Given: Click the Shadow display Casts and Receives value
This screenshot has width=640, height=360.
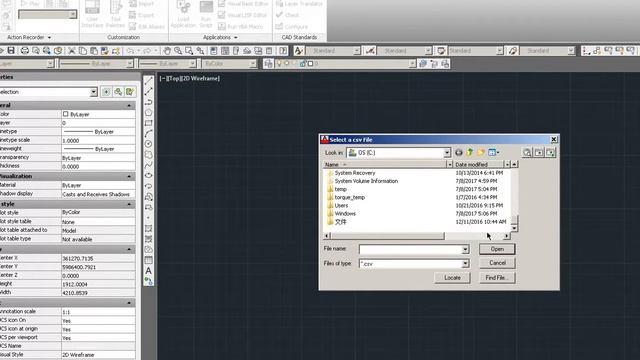Looking at the screenshot, I should [98, 194].
